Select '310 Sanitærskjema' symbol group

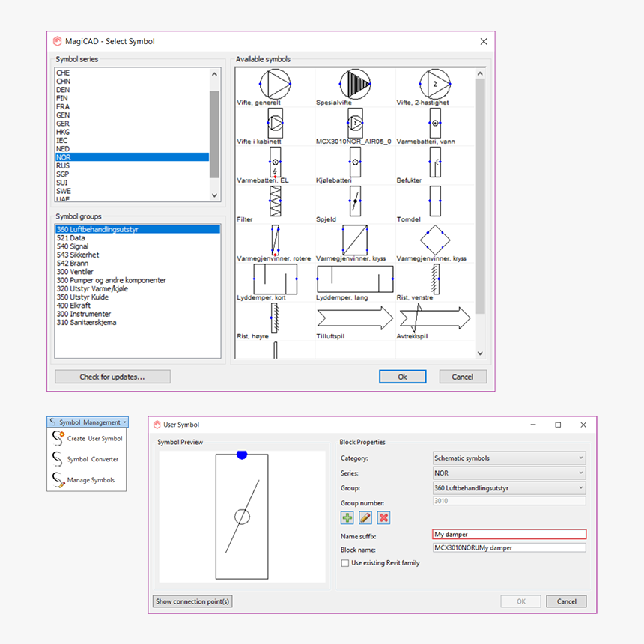pos(138,323)
